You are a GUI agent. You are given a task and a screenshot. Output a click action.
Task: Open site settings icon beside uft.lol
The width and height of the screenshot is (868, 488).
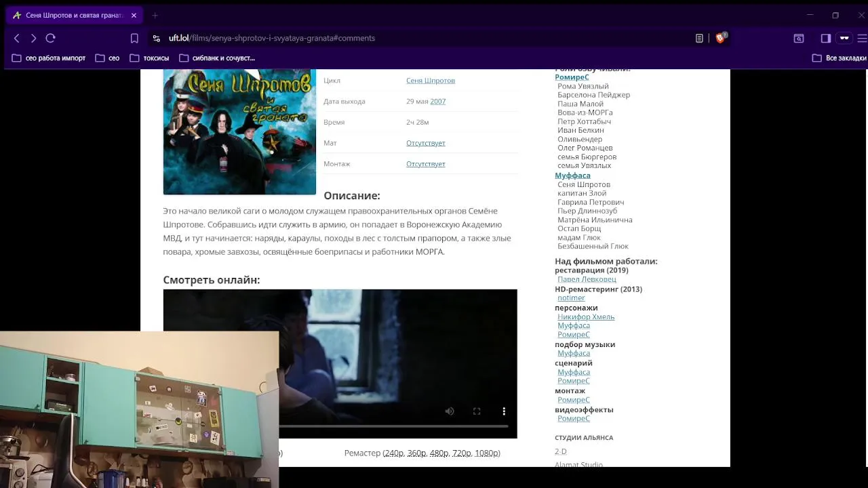(157, 39)
